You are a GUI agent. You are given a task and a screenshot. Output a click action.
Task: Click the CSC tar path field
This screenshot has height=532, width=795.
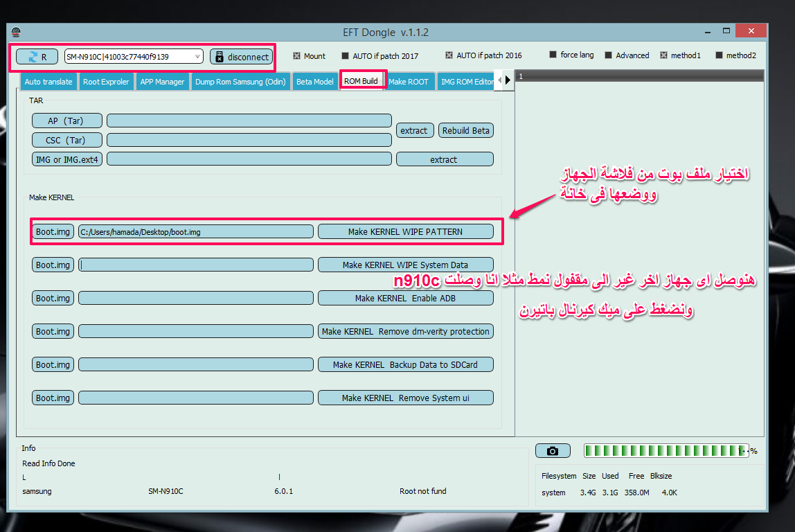point(249,140)
